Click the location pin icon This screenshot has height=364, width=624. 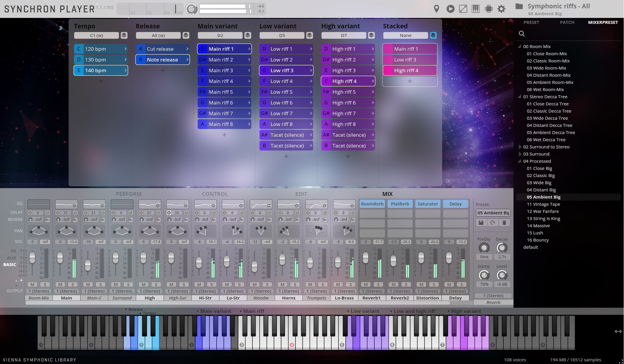[436, 9]
